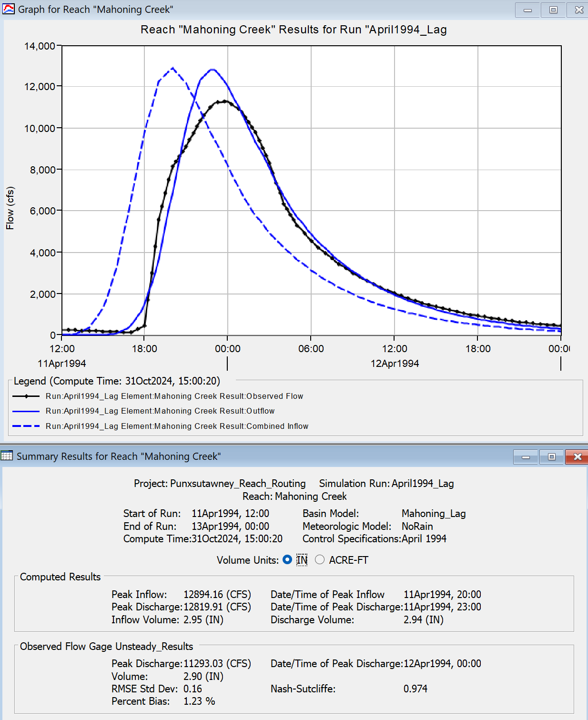Click the Peak Inflow value 12894.16 (CFS)
The width and height of the screenshot is (588, 720).
tap(217, 594)
